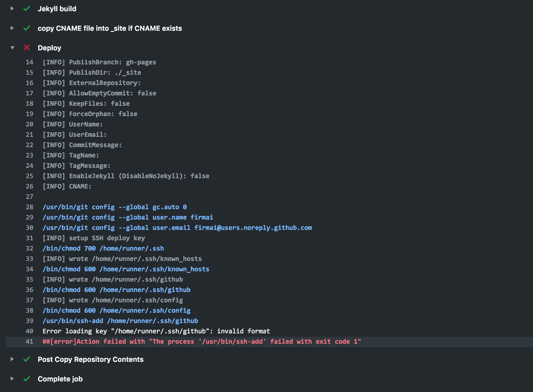Click the Complete job label
The height and width of the screenshot is (392, 533).
(x=60, y=379)
